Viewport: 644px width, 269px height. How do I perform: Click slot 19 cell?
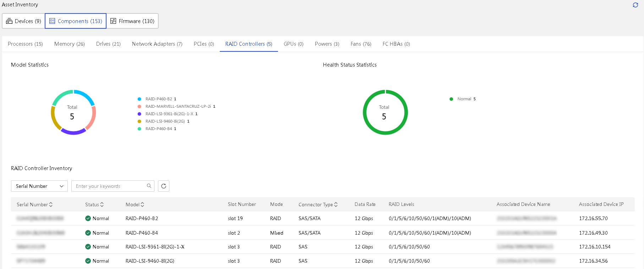[235, 218]
